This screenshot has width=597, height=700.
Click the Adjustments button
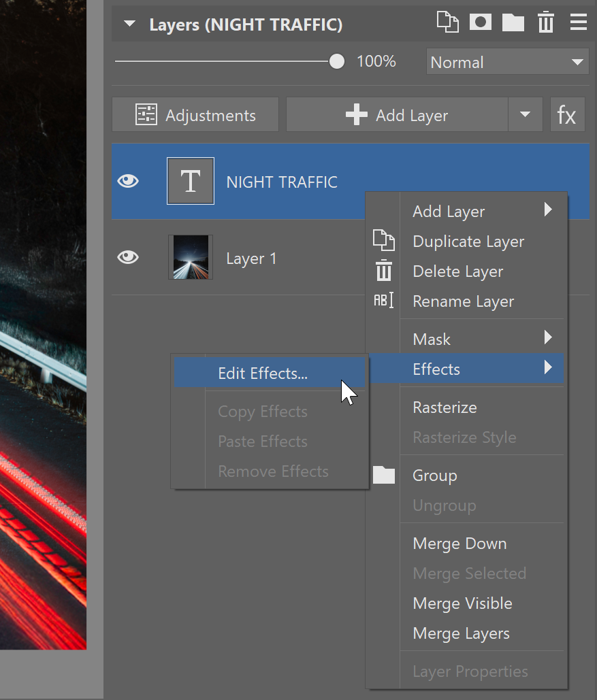[x=195, y=115]
